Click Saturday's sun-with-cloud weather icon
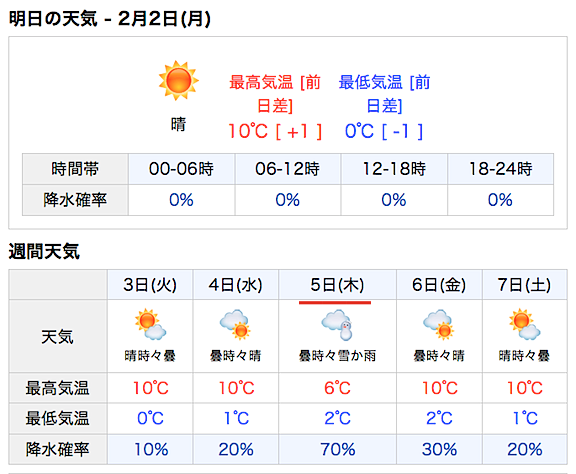Viewport: 576px width, 474px height. click(x=525, y=324)
